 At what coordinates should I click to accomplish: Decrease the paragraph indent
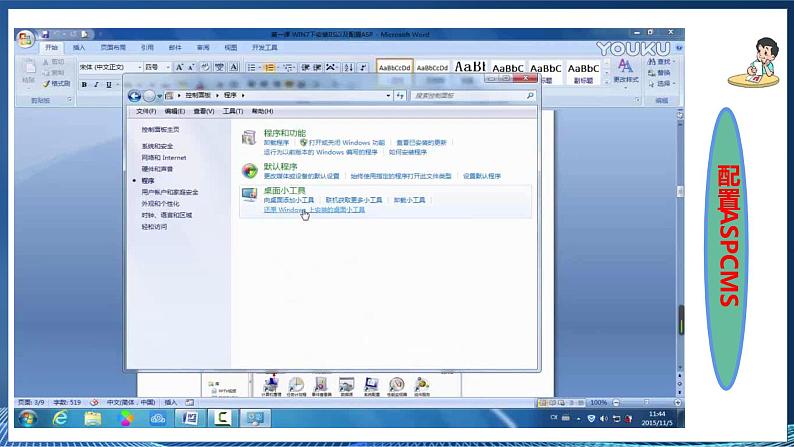pos(306,68)
